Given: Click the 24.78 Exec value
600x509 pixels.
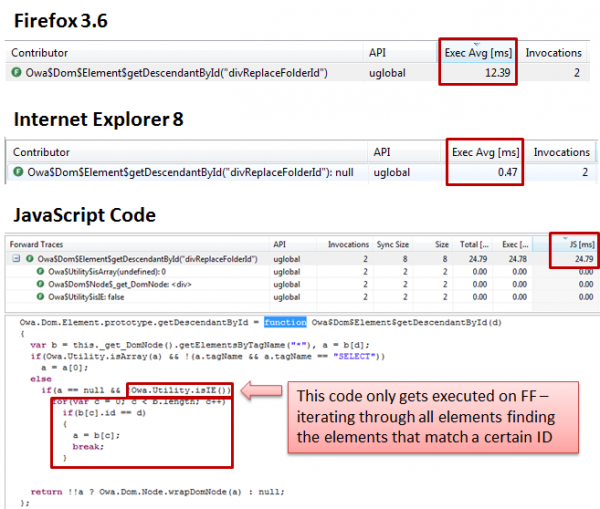Looking at the screenshot, I should (x=518, y=259).
